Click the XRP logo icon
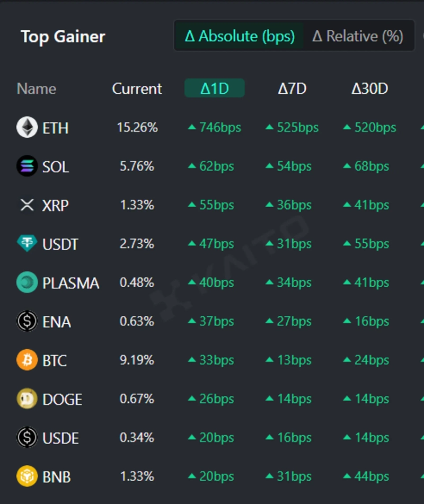The image size is (424, 504). tap(27, 205)
